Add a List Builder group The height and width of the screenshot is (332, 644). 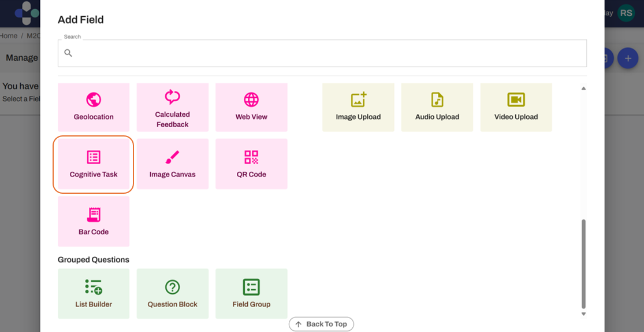[94, 294]
